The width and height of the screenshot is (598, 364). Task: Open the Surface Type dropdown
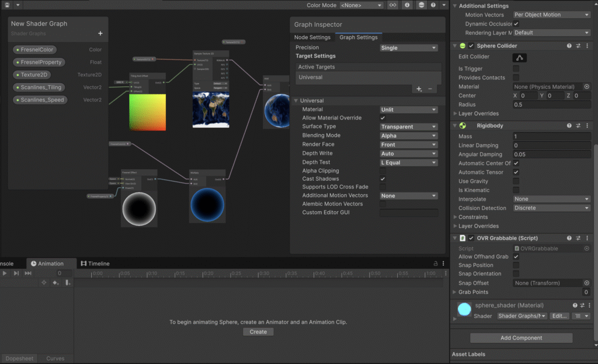pos(408,127)
